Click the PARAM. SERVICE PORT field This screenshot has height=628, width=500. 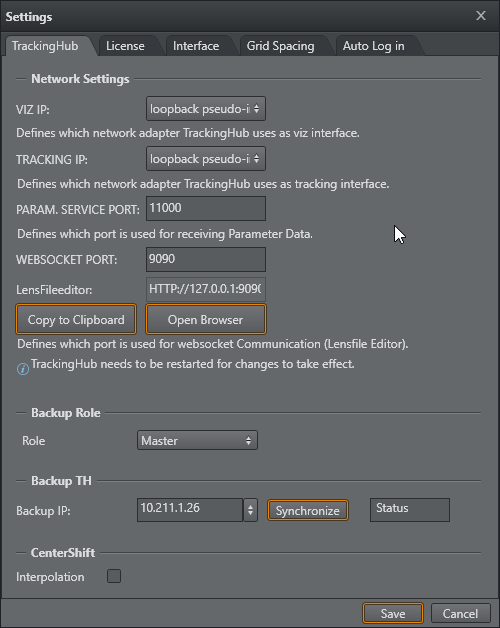click(x=206, y=208)
